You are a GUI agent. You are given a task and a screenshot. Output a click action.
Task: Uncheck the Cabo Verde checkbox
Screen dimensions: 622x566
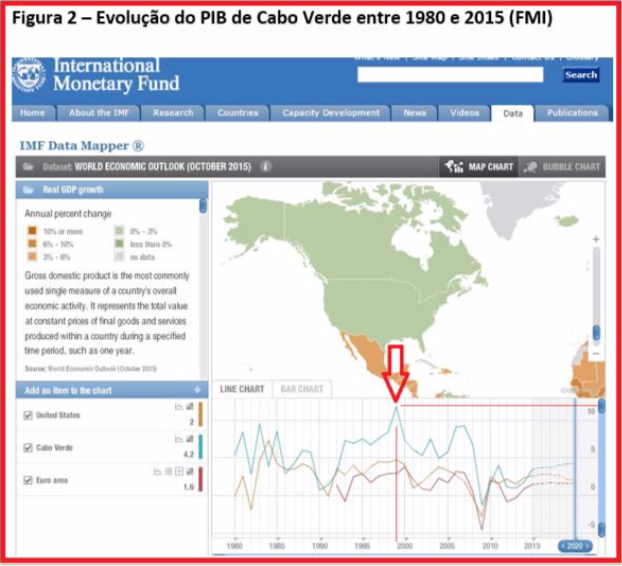tap(27, 447)
